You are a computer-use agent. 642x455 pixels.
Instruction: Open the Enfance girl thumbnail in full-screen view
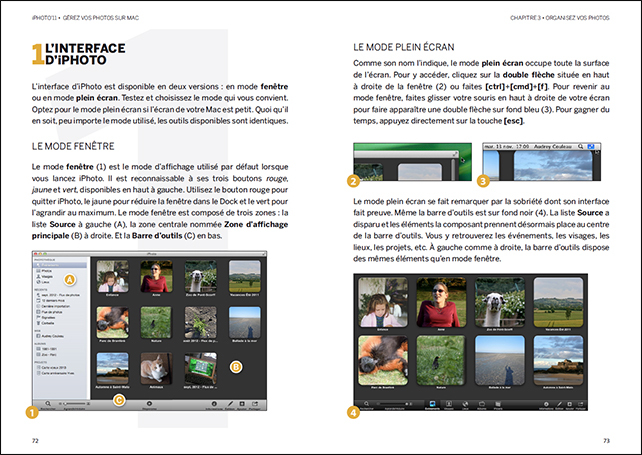coord(383,302)
